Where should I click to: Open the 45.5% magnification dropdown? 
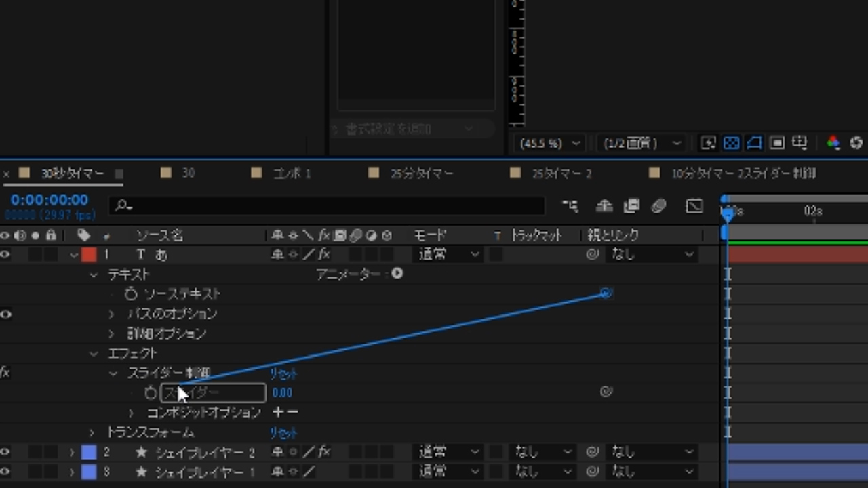548,143
